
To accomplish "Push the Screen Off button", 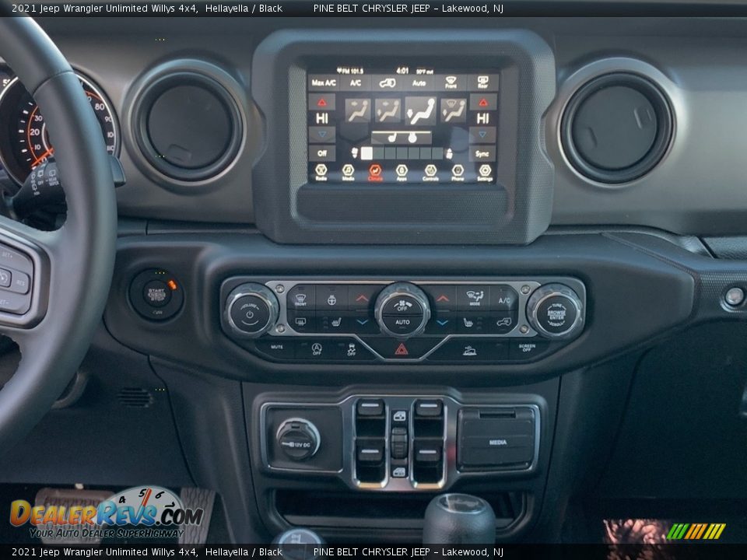I will point(527,348).
